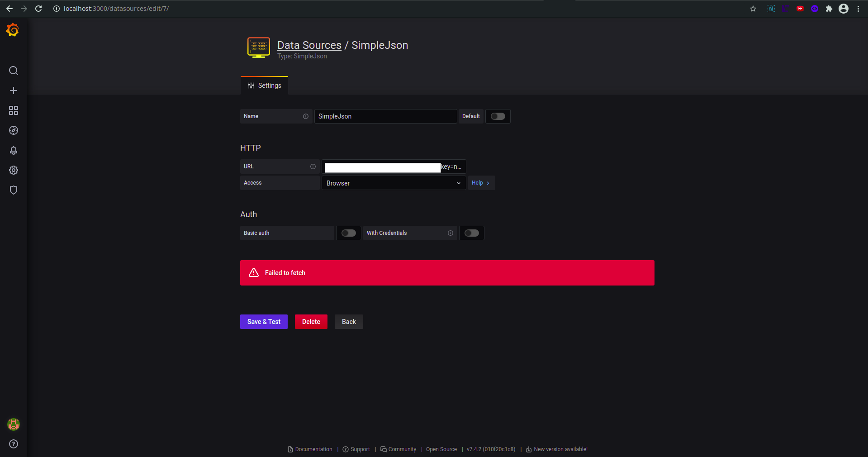
Task: Open the browser three-dot menu
Action: 858,9
